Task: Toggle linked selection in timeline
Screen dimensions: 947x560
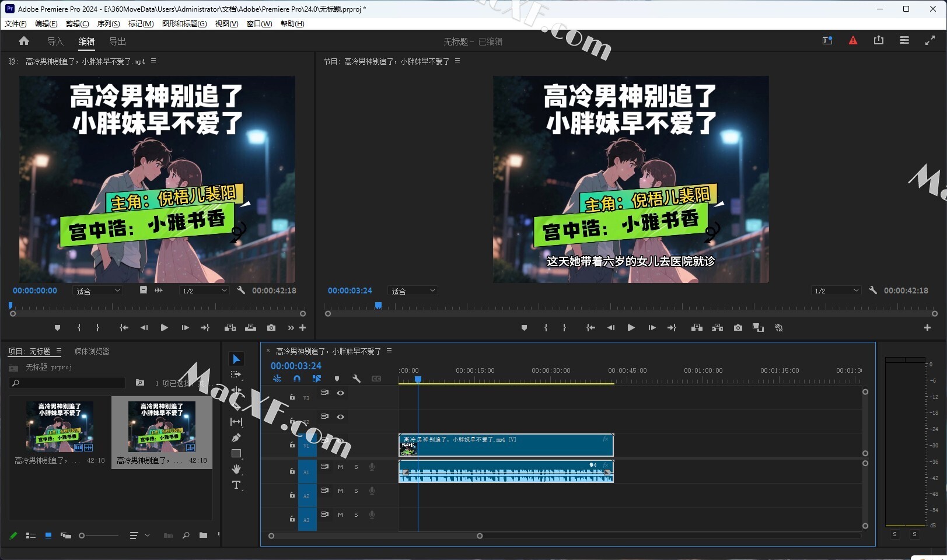Action: pyautogui.click(x=317, y=379)
